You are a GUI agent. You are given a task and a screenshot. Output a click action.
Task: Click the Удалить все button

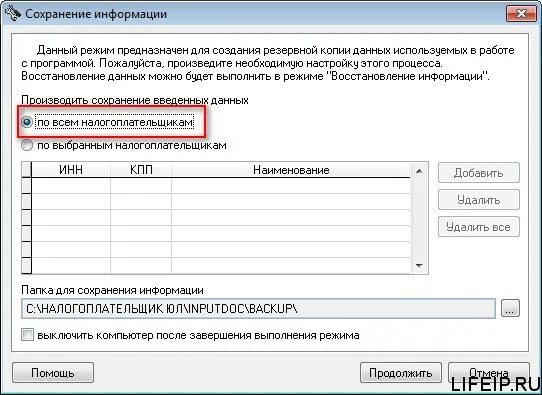(479, 227)
